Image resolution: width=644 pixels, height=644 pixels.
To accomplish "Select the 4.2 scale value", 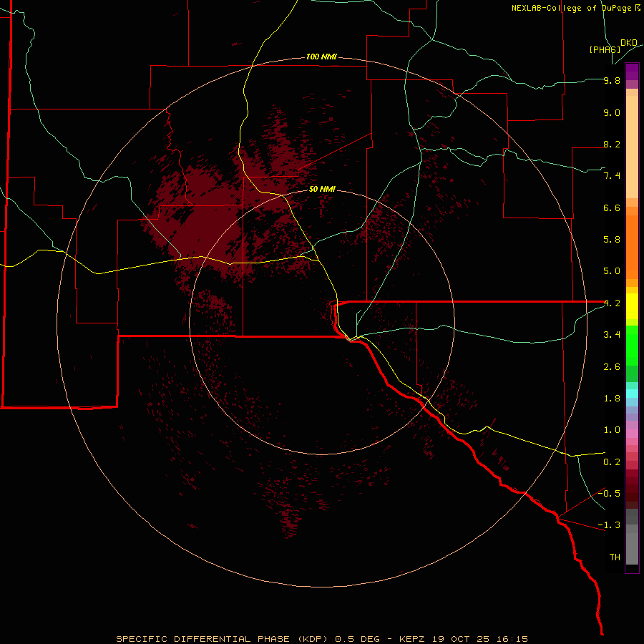I will [612, 303].
